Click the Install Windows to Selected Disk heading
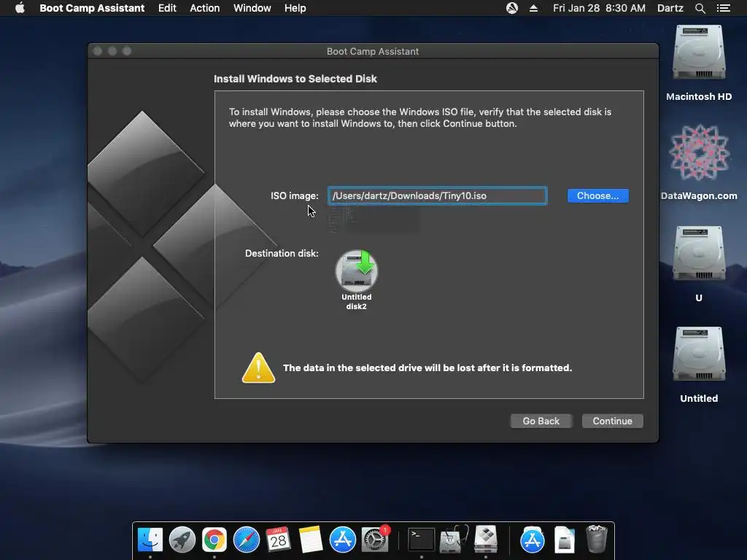Screen dimensions: 747x560 coord(295,79)
